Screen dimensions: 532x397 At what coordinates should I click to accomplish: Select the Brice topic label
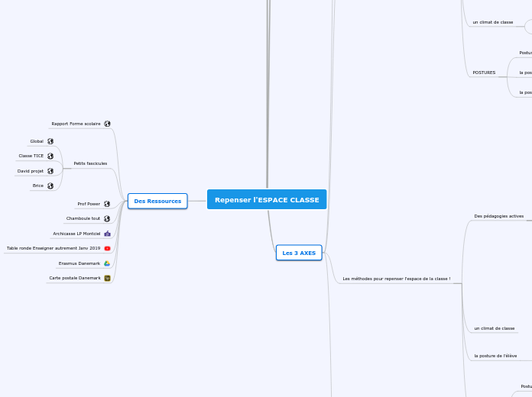[x=38, y=186]
